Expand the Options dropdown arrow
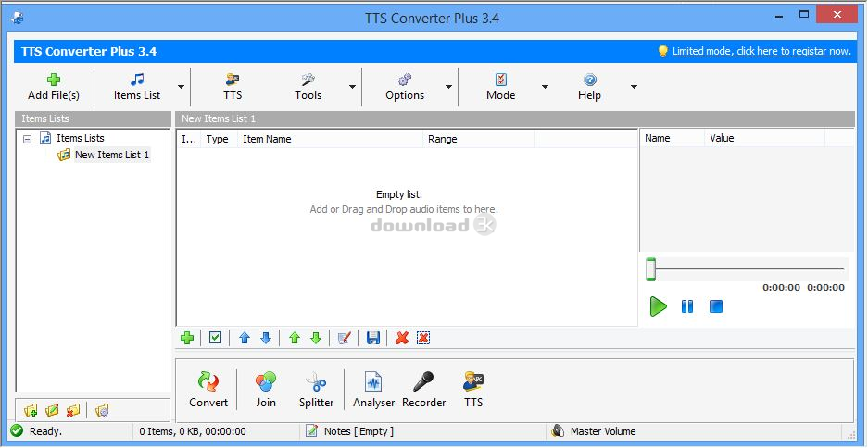868x448 pixels. (x=448, y=87)
